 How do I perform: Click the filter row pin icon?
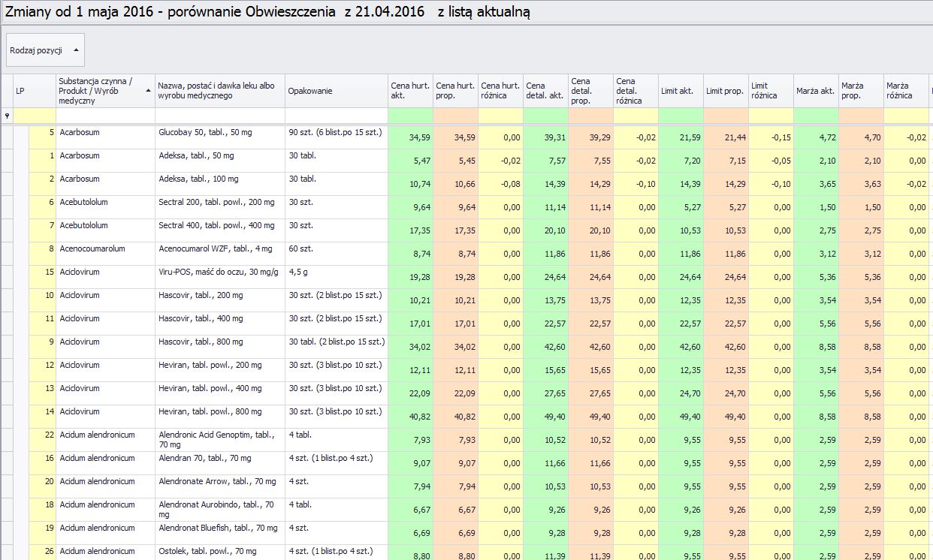8,116
